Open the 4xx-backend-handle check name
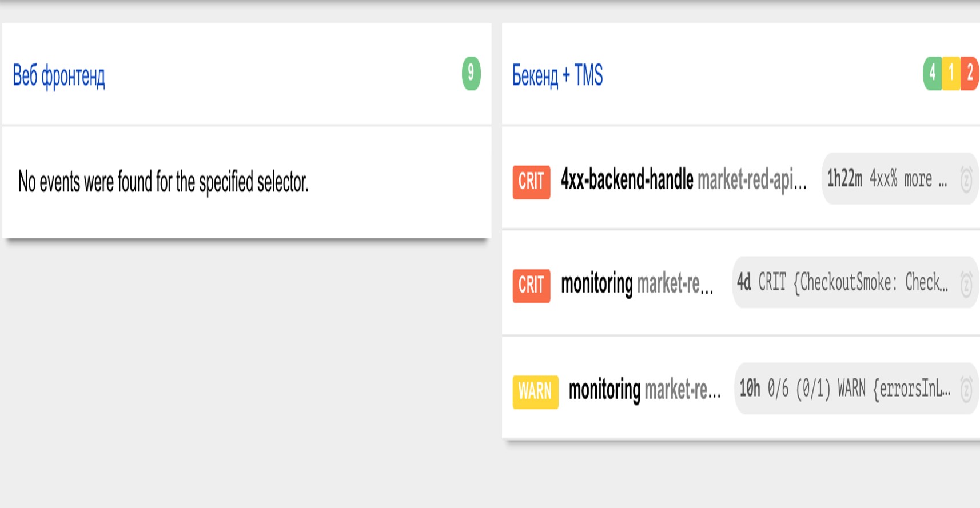 pos(627,180)
